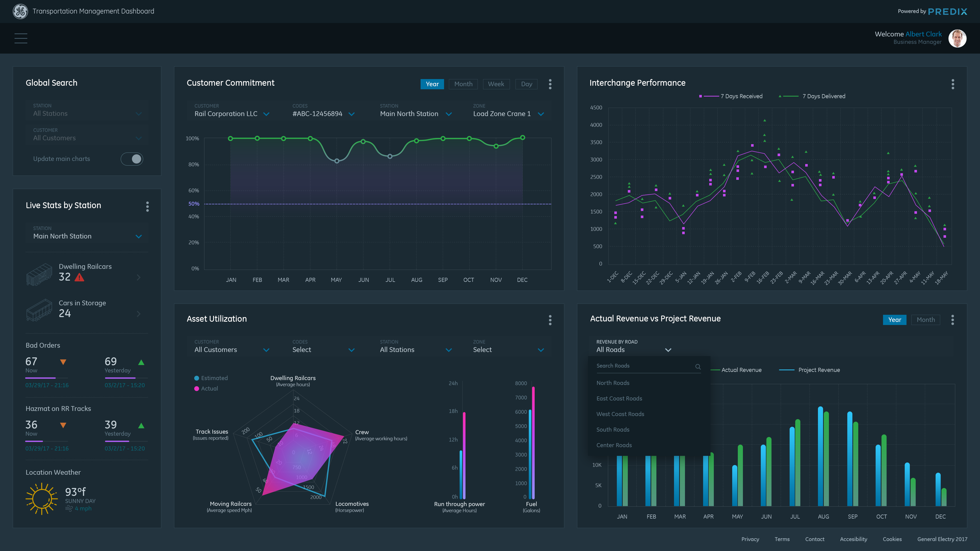Toggle the Update main charts switch

(132, 159)
